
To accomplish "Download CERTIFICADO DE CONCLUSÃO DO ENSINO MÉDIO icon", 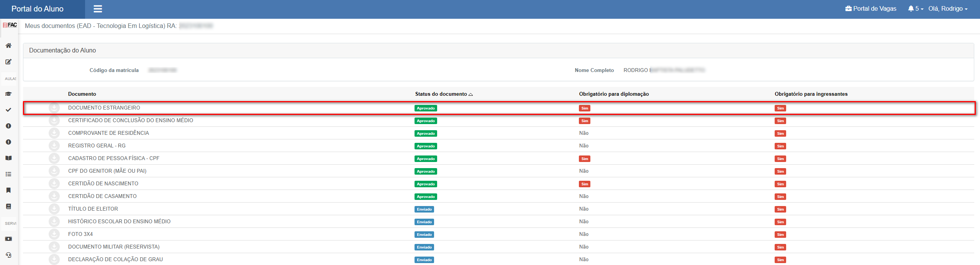I will pyautogui.click(x=54, y=120).
